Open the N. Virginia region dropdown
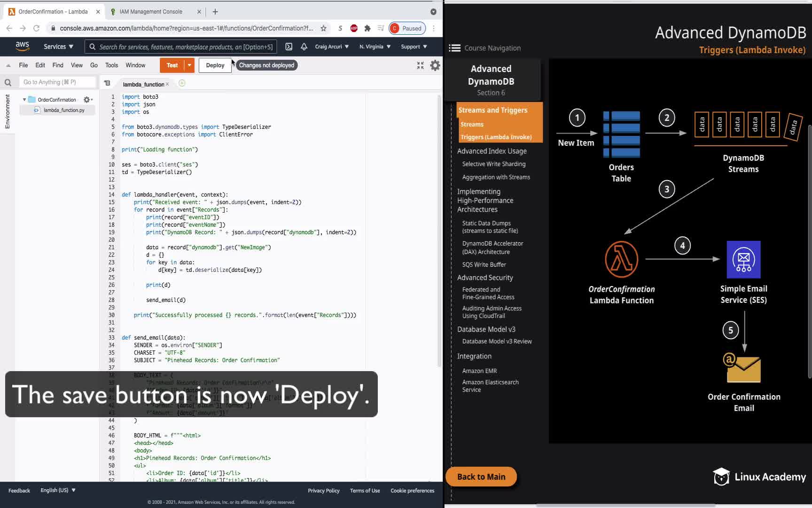812x508 pixels. point(375,47)
